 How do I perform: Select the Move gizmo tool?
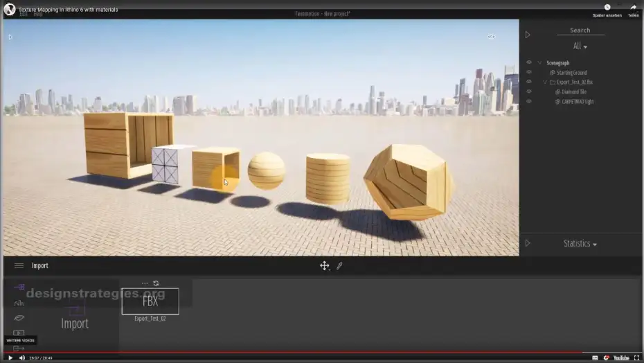click(325, 266)
